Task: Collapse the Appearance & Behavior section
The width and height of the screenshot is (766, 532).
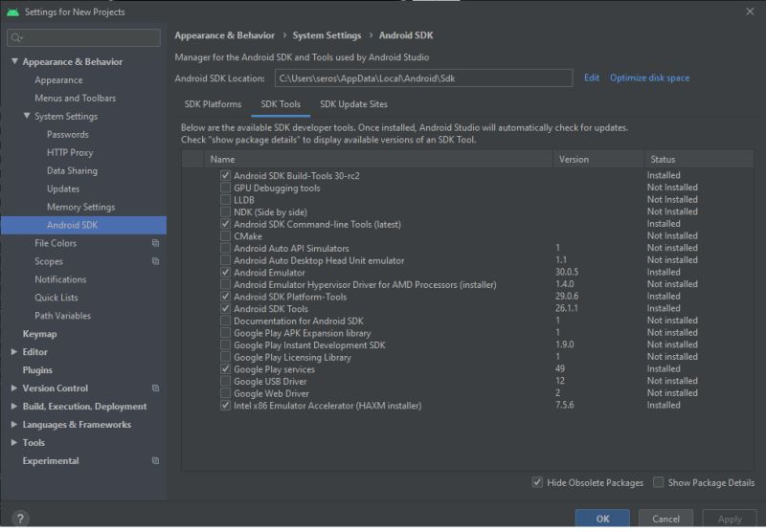Action: pos(14,61)
